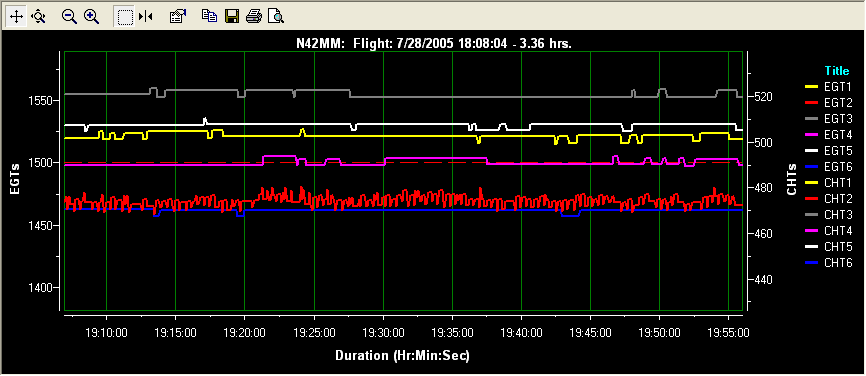Open print preview
This screenshot has width=866, height=376.
coord(276,17)
